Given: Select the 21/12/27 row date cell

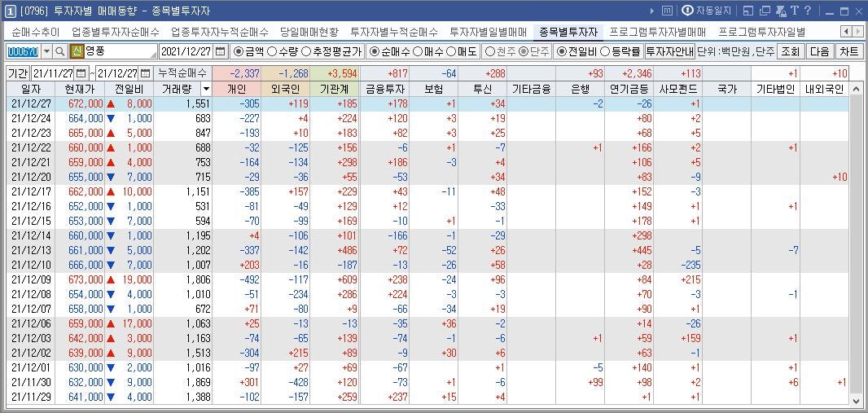Looking at the screenshot, I should 30,103.
